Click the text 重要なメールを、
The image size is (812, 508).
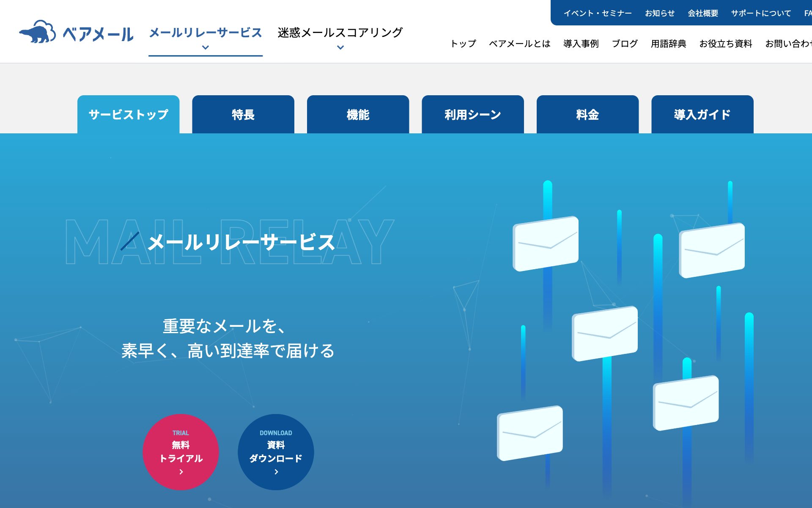[225, 326]
